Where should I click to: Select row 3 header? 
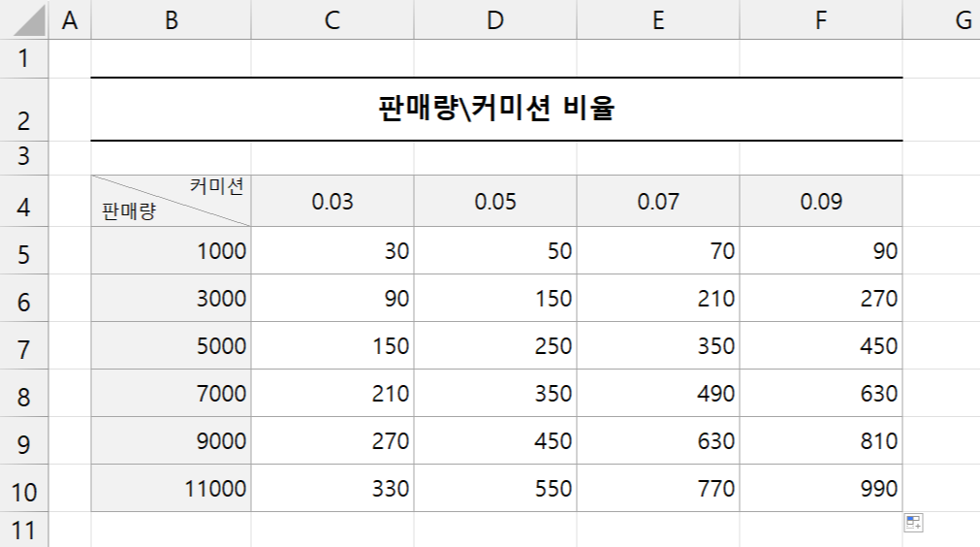pos(24,158)
